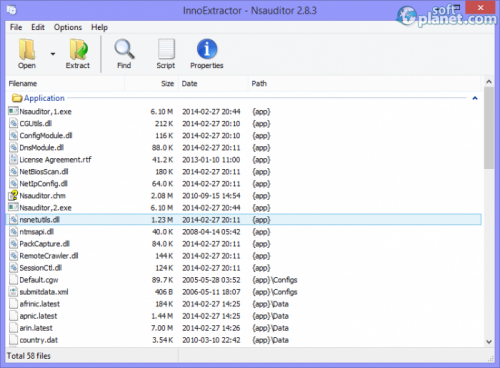Image resolution: width=500 pixels, height=368 pixels.
Task: Collapse the Application group chevron
Action: 475,98
